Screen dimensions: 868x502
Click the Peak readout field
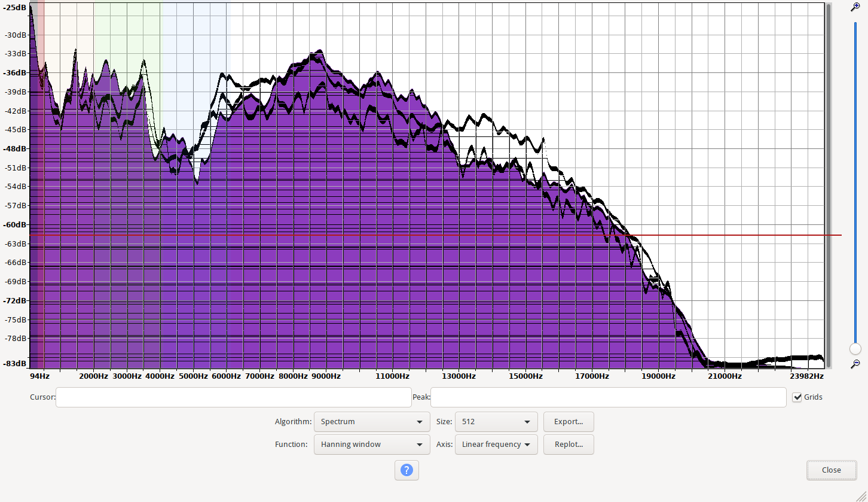click(x=608, y=397)
